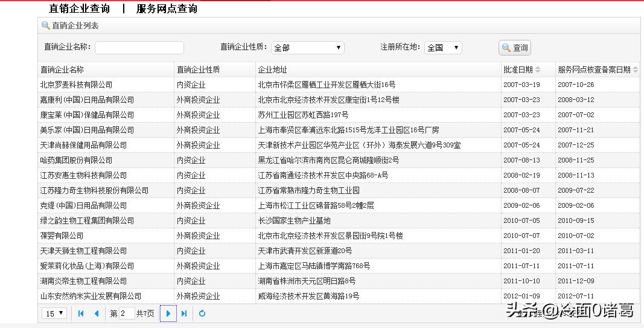
Task: Select row 天津天狮生物工程有限公司
Action: (x=339, y=251)
